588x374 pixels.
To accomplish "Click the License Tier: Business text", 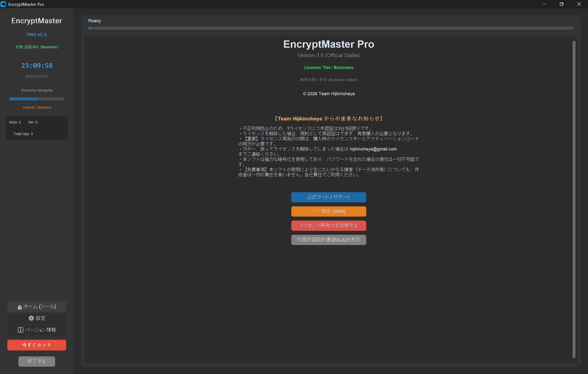I will [x=329, y=67].
